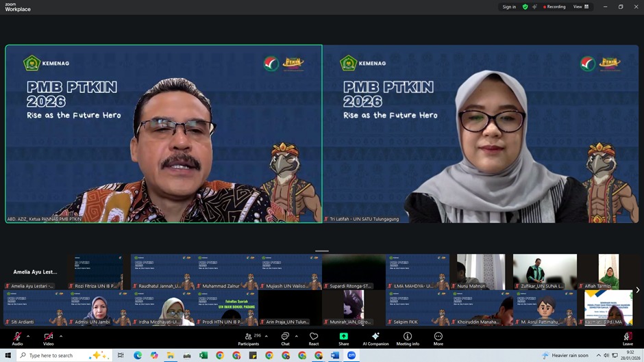This screenshot has height=362, width=644.
Task: Expand the arrow next to Participants
Action: [267, 336]
